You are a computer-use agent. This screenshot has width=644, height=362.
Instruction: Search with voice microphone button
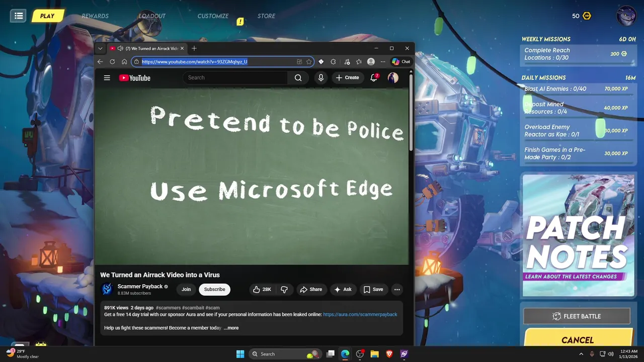(x=321, y=77)
